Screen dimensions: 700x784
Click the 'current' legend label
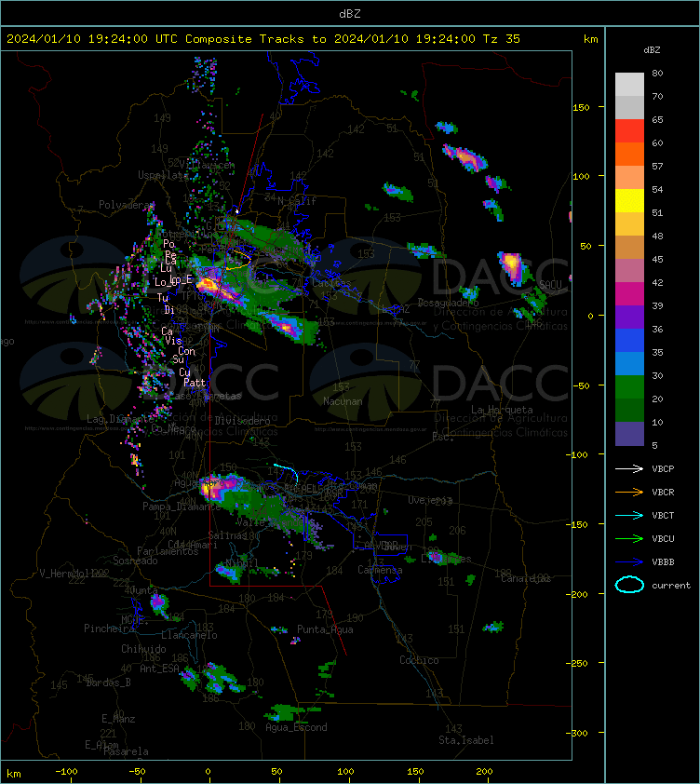coord(671,586)
